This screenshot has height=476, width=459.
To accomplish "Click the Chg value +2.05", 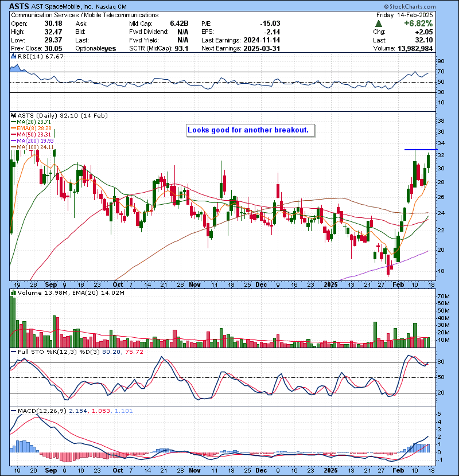I will (x=425, y=32).
